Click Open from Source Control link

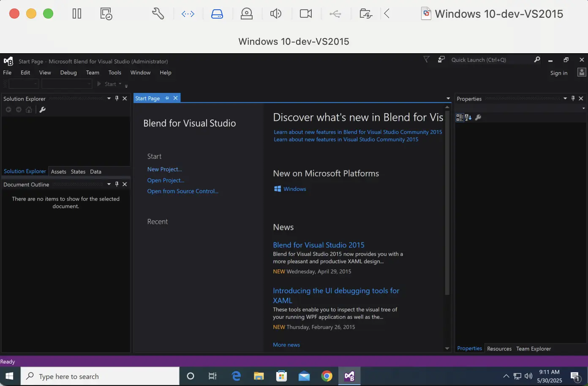[x=182, y=191]
